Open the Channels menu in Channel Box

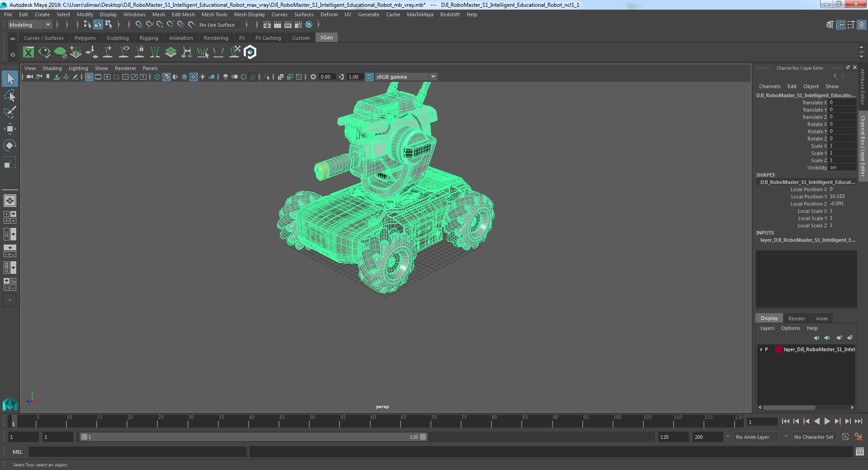tap(769, 86)
